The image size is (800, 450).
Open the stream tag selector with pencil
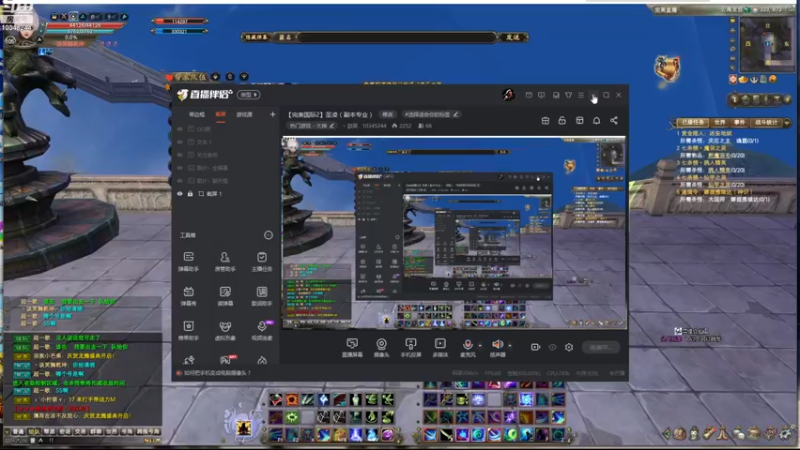pos(431,114)
